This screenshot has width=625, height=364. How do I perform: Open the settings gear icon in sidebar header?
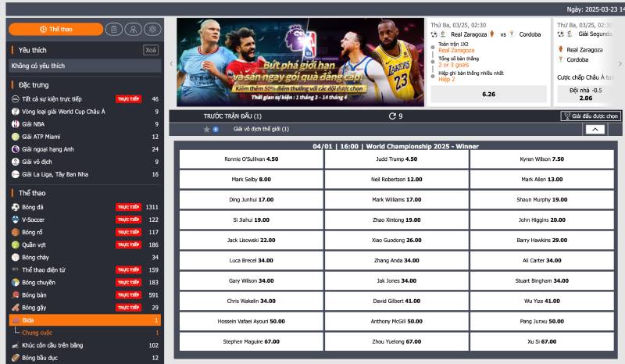coord(153,29)
